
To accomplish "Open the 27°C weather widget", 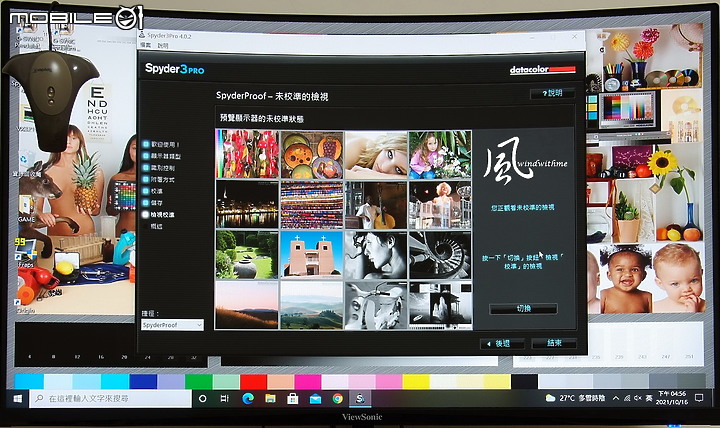I will pyautogui.click(x=575, y=398).
